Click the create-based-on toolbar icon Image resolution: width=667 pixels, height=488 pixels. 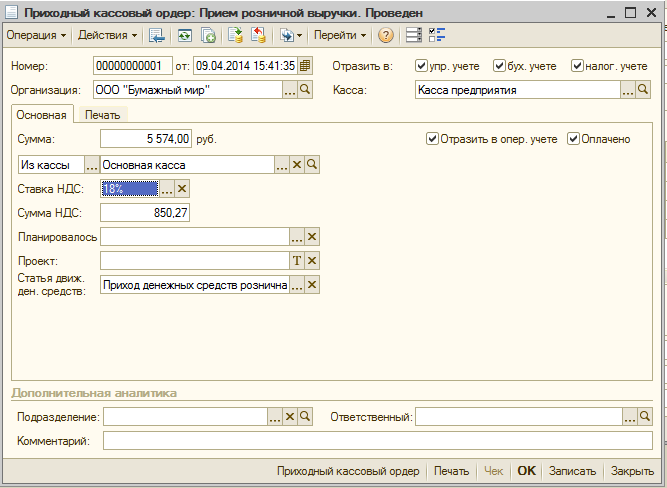(286, 35)
